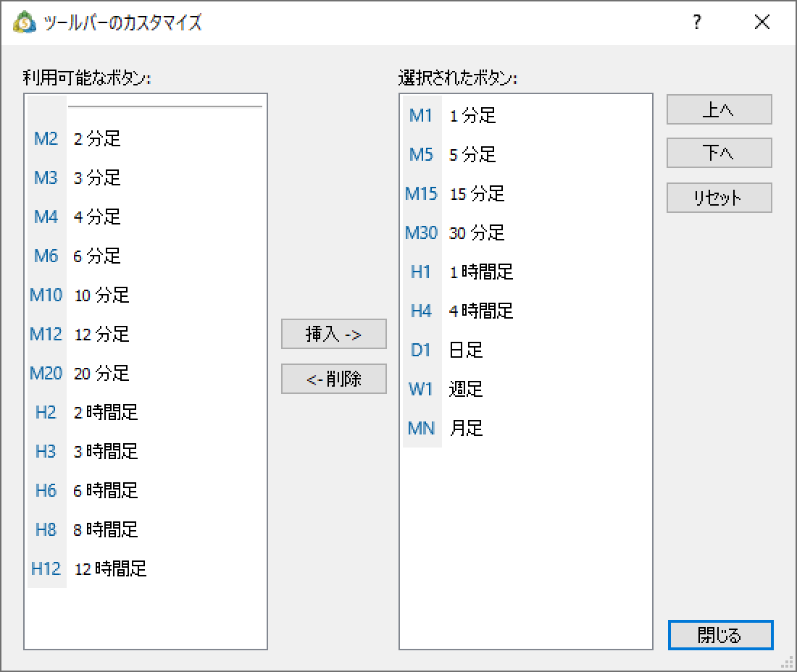
Task: Click the <- 削除 remove button
Action: 334,379
